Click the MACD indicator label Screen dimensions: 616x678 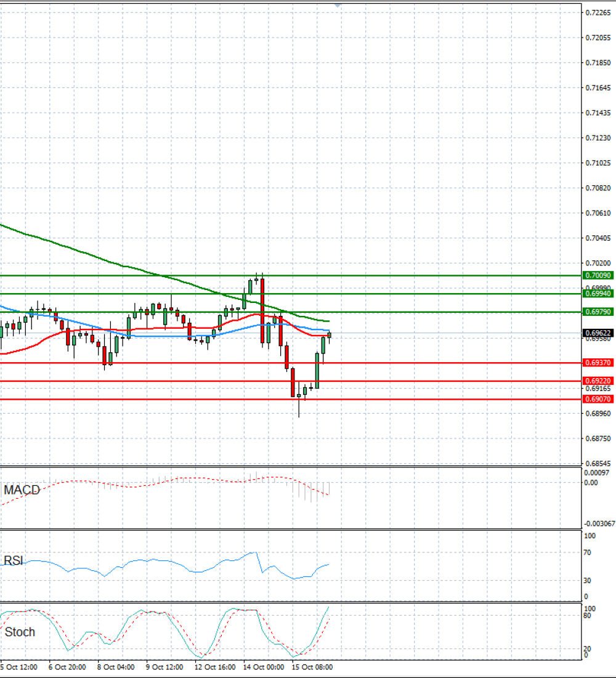coord(22,490)
